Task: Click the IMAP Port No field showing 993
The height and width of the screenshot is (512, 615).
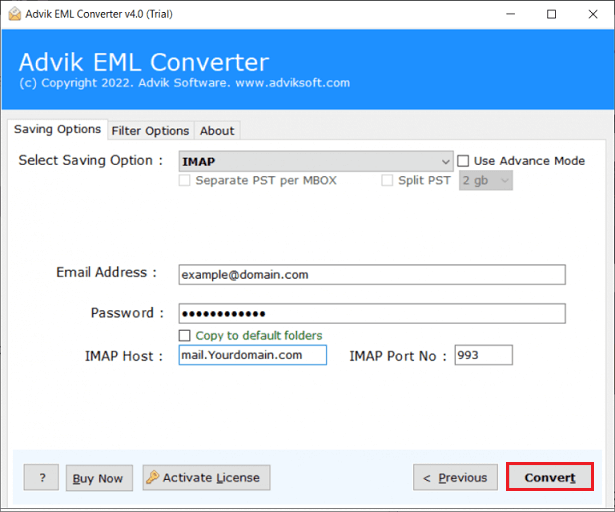Action: coord(484,355)
